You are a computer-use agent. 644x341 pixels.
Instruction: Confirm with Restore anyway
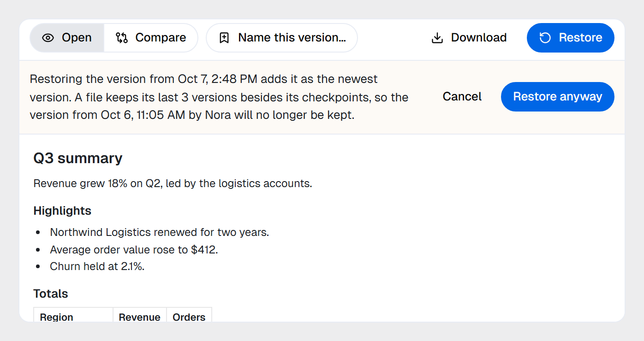tap(558, 97)
